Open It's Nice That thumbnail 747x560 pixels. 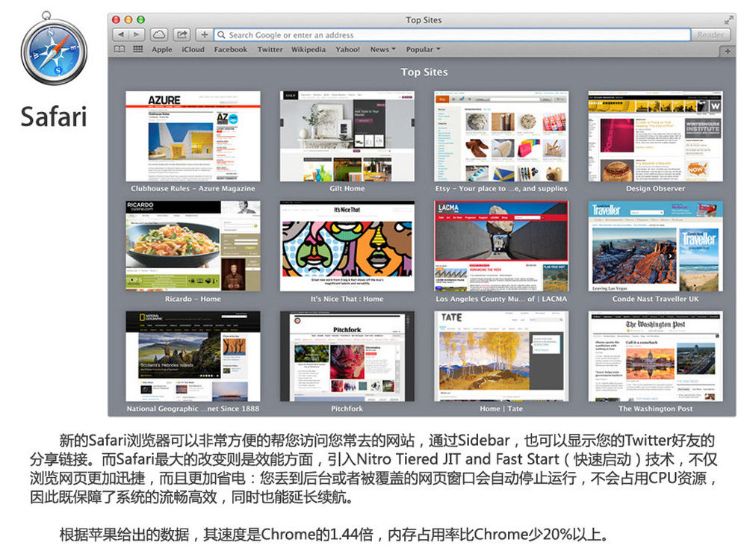pos(347,246)
